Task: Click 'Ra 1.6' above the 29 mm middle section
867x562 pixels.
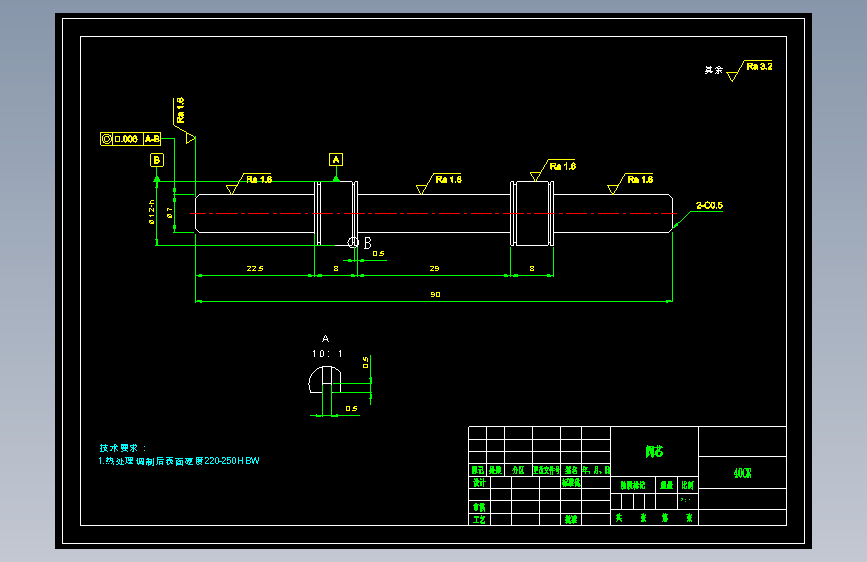Action: [x=448, y=179]
